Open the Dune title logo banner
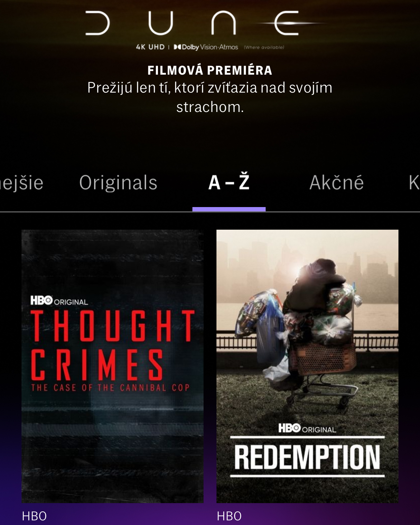The width and height of the screenshot is (420, 525). point(205,23)
